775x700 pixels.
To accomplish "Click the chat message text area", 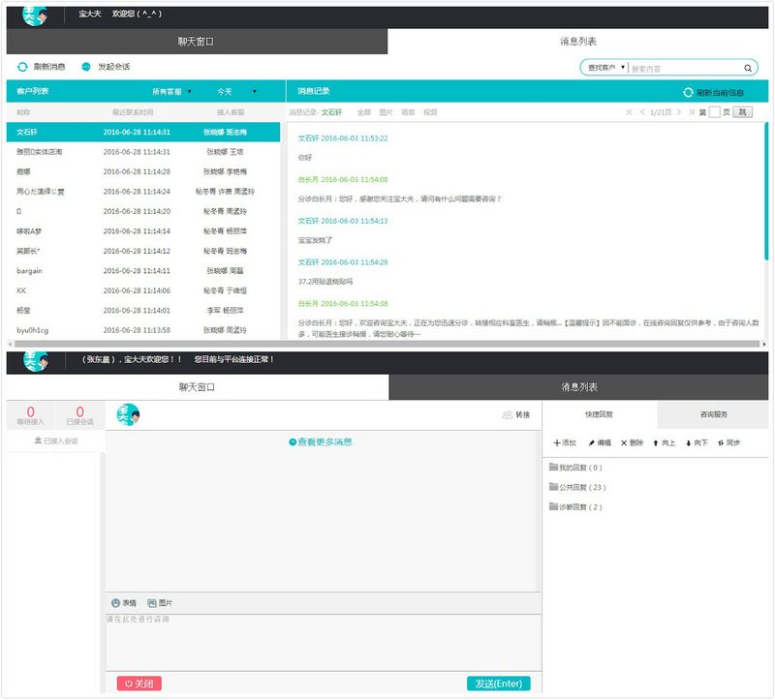I will pyautogui.click(x=324, y=643).
